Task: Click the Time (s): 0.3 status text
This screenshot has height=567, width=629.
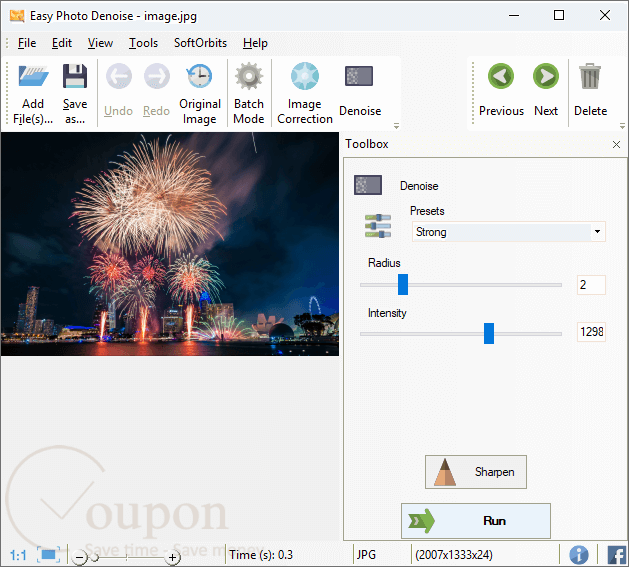Action: 261,555
